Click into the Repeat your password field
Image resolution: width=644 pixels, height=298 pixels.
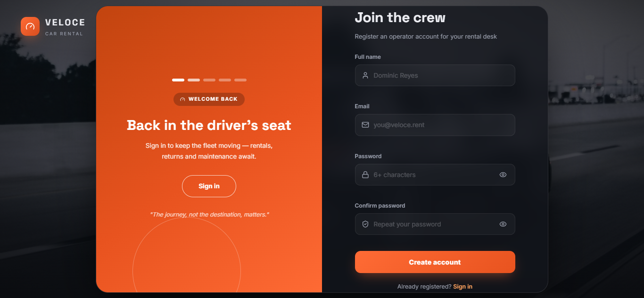coord(435,224)
